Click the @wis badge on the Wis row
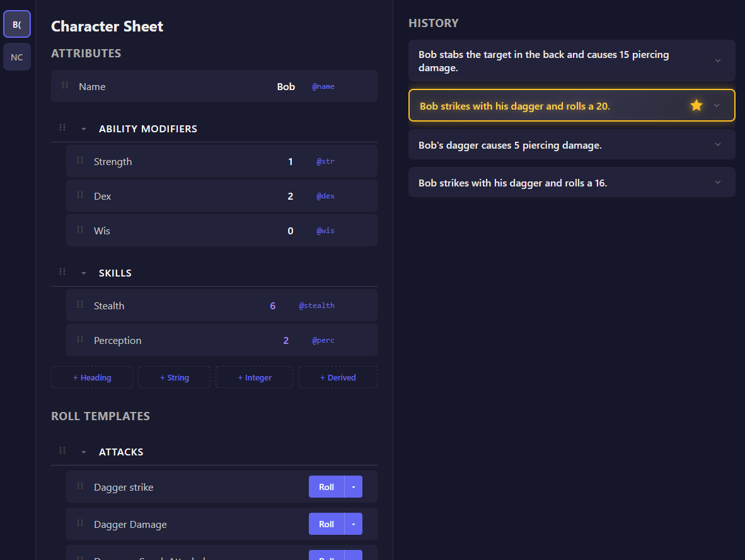 pyautogui.click(x=325, y=231)
